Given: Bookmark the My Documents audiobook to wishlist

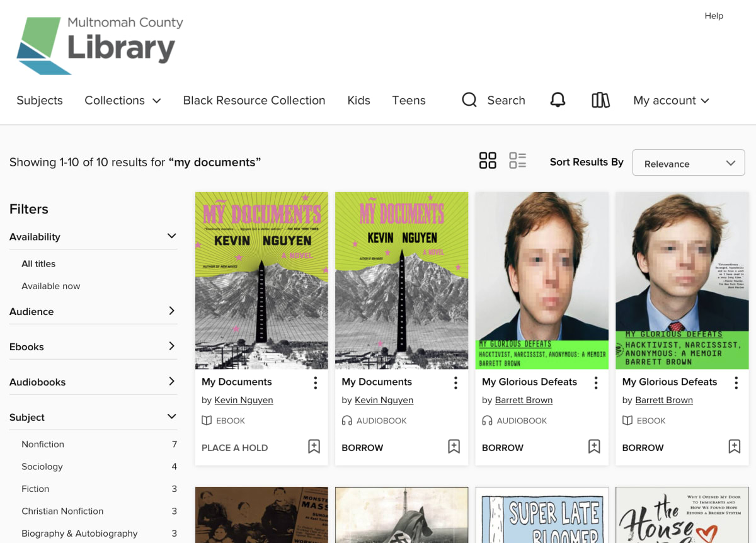Looking at the screenshot, I should point(454,447).
